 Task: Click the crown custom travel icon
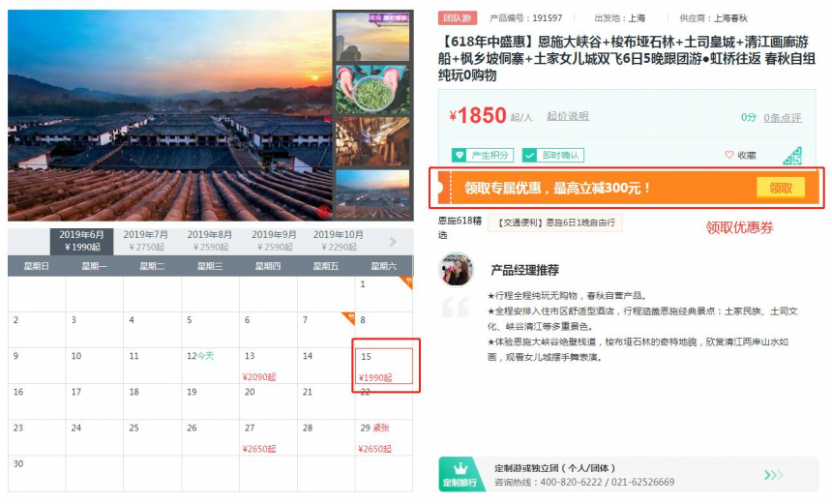[x=461, y=468]
